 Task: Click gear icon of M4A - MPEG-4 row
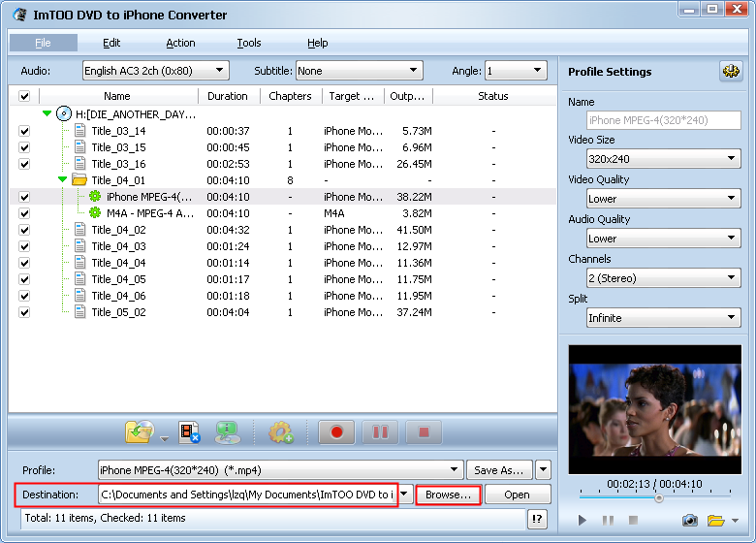tap(95, 212)
